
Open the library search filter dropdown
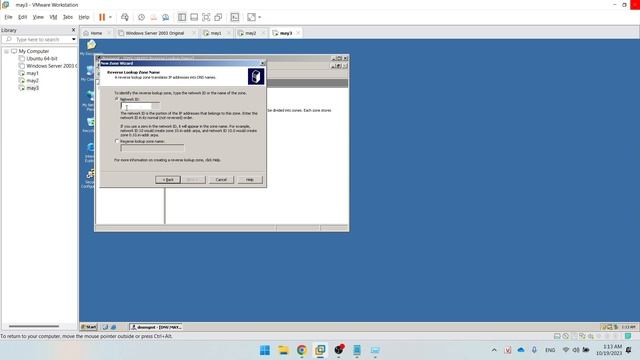coord(73,40)
